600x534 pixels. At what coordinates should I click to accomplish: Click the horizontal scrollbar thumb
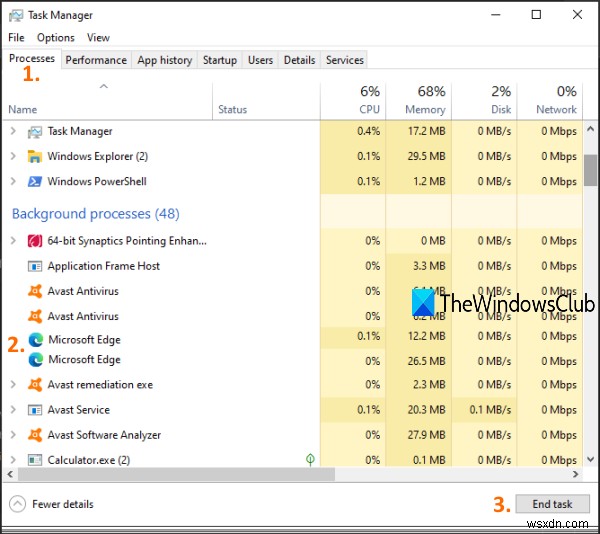click(176, 474)
